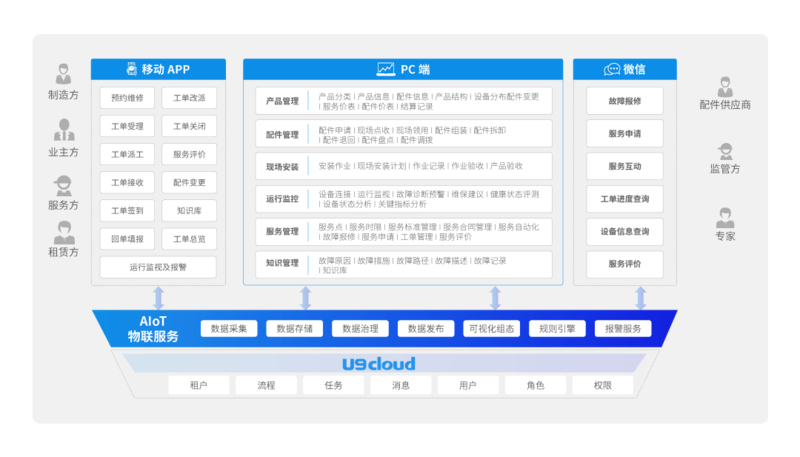The width and height of the screenshot is (800, 457).
Task: Select the 工单关闭 box
Action: (x=189, y=126)
